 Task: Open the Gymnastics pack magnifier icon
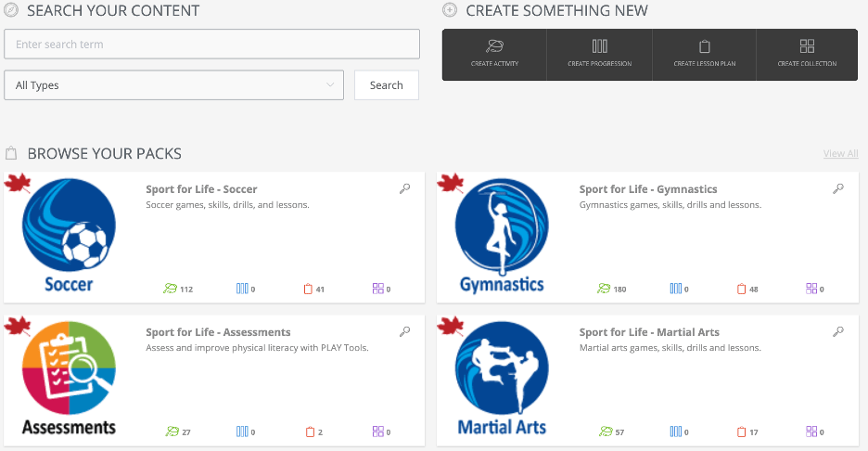[x=838, y=189]
